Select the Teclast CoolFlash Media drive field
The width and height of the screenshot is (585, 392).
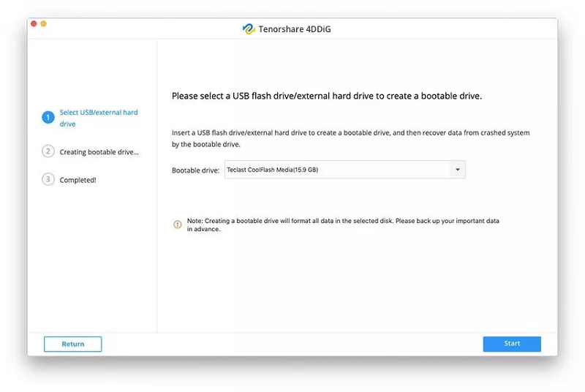pos(344,170)
